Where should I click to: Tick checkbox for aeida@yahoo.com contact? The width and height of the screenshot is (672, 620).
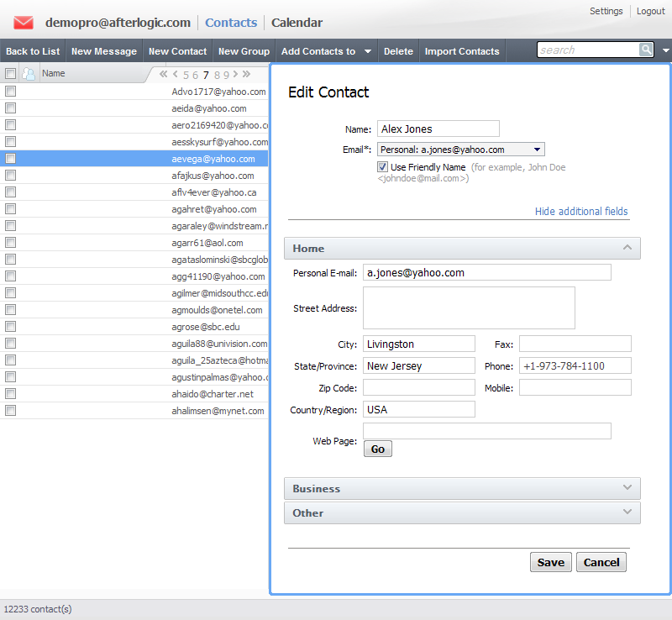11,108
